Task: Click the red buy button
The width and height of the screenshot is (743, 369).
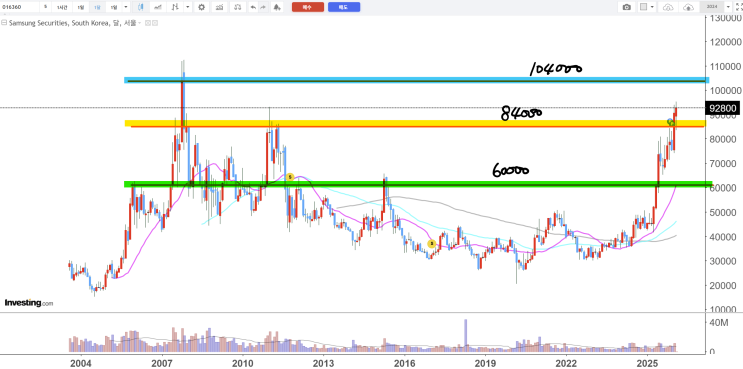Action: 308,7
